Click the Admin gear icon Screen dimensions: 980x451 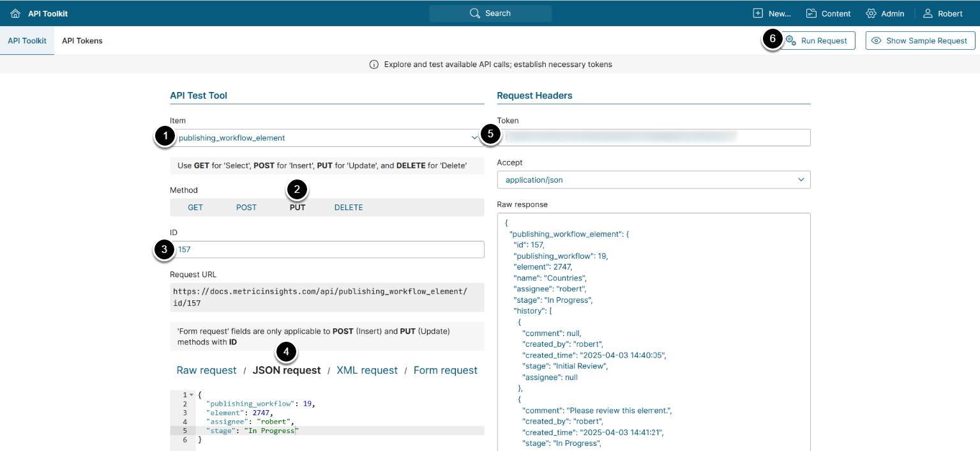point(871,13)
